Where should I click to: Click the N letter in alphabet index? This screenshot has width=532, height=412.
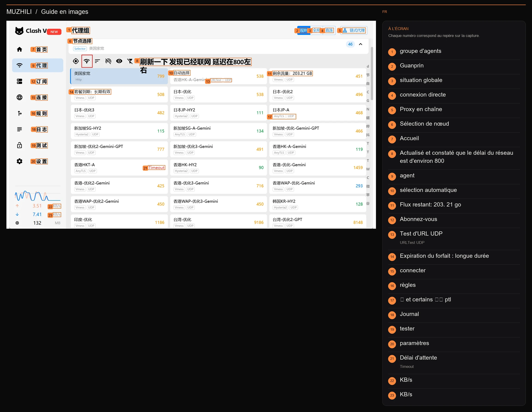(x=368, y=109)
